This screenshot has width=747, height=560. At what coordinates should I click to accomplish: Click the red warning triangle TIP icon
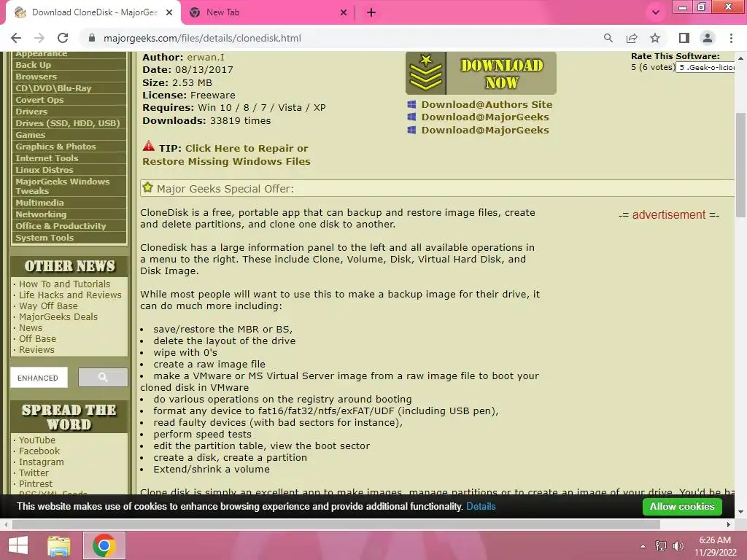149,146
